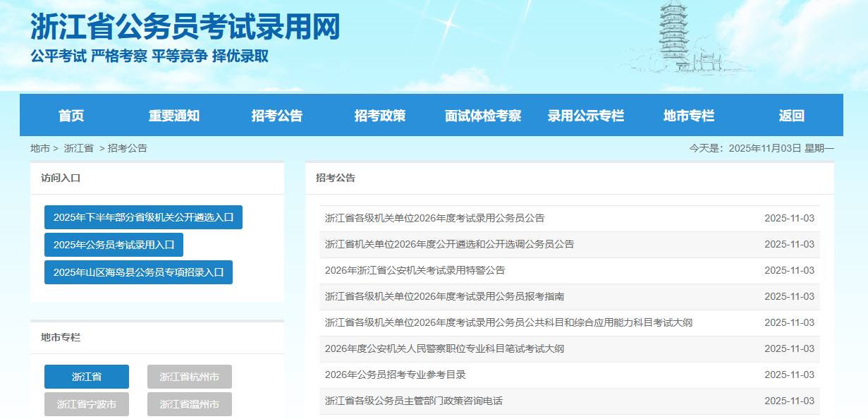Click 2025年公务员考试录用入口 button
The height and width of the screenshot is (419, 868).
pos(114,245)
